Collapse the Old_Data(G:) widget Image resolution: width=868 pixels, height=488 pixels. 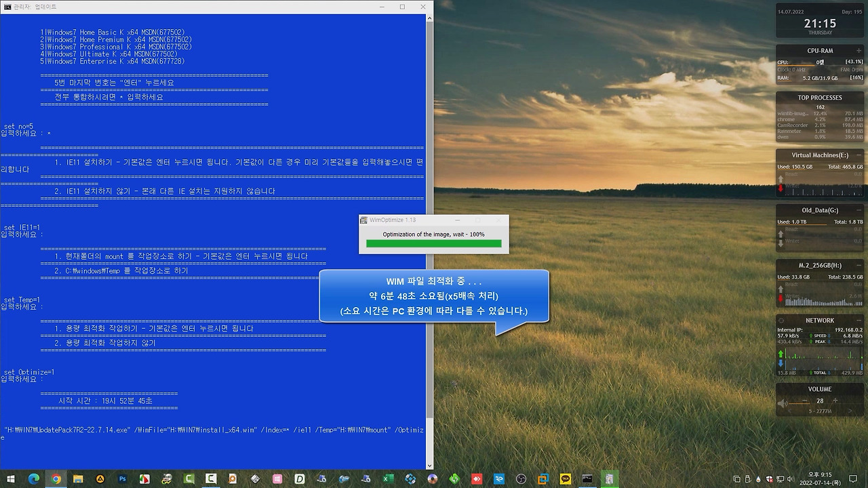tap(859, 210)
